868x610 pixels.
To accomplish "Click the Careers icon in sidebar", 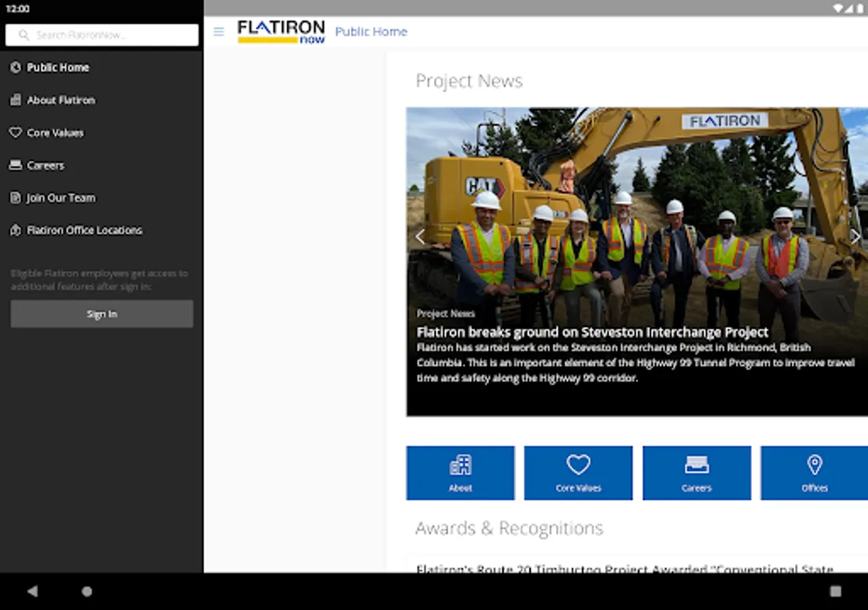I will tap(15, 165).
